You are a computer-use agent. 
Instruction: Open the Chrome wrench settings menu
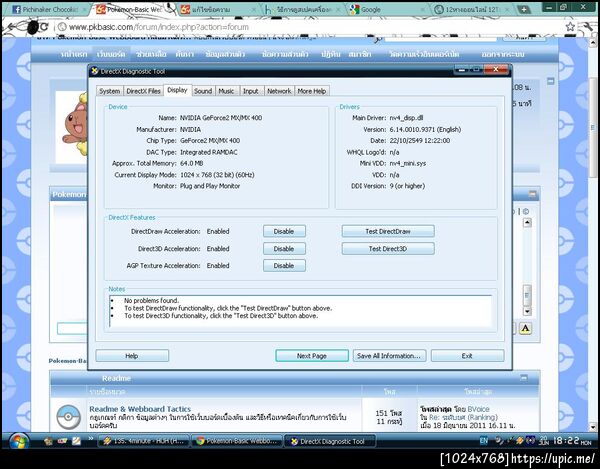tap(588, 26)
